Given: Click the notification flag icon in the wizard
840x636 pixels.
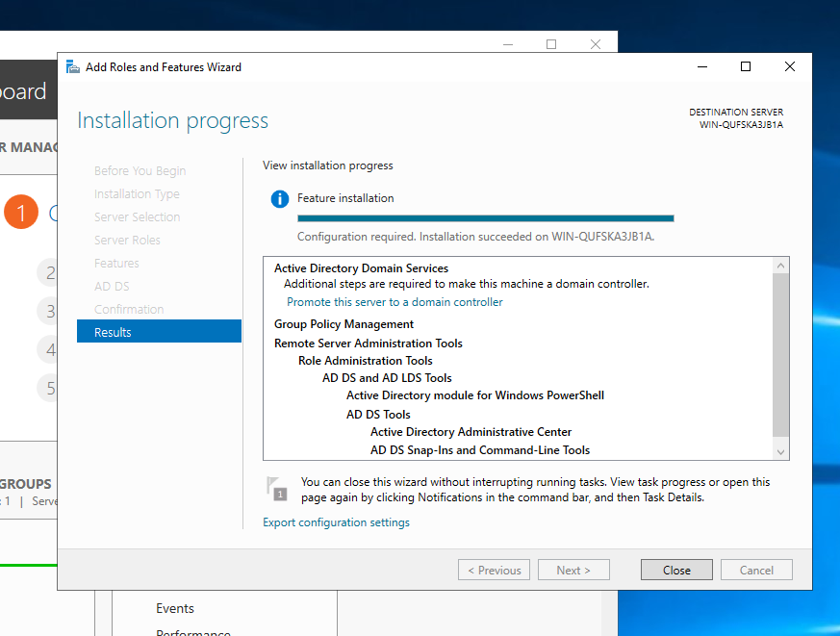Looking at the screenshot, I should click(276, 488).
